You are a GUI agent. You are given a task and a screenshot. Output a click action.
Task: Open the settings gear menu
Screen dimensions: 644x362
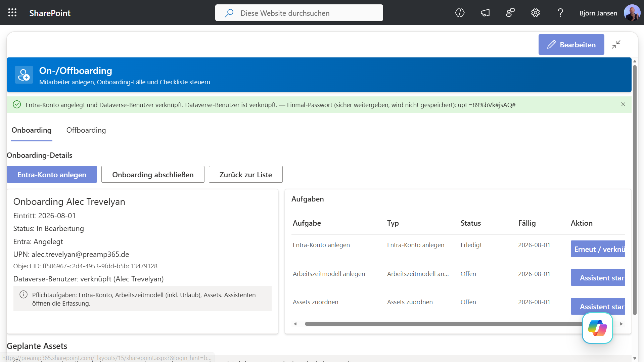point(535,13)
